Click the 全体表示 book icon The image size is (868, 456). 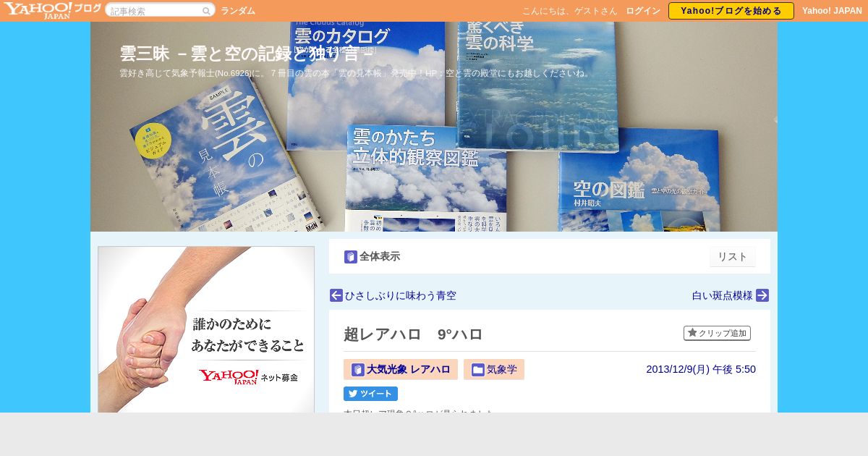coord(351,257)
